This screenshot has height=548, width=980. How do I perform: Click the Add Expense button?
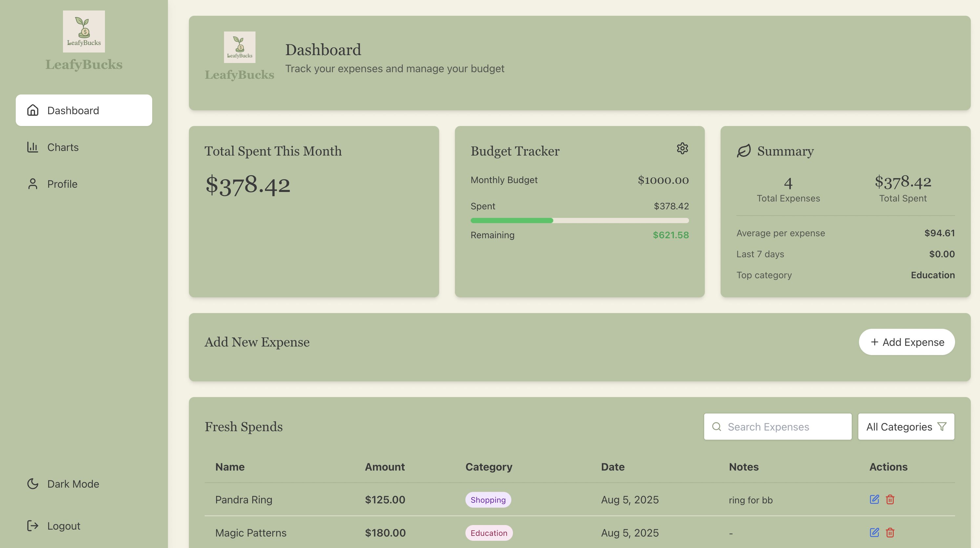point(907,342)
